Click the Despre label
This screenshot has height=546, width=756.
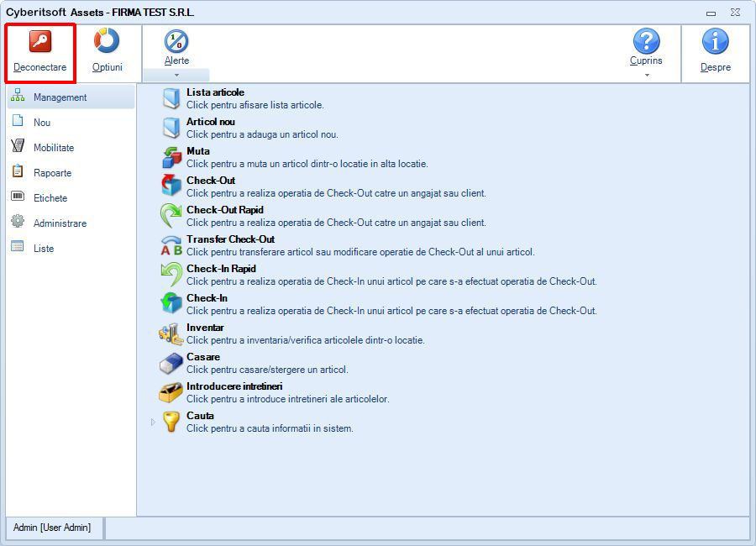(x=716, y=67)
